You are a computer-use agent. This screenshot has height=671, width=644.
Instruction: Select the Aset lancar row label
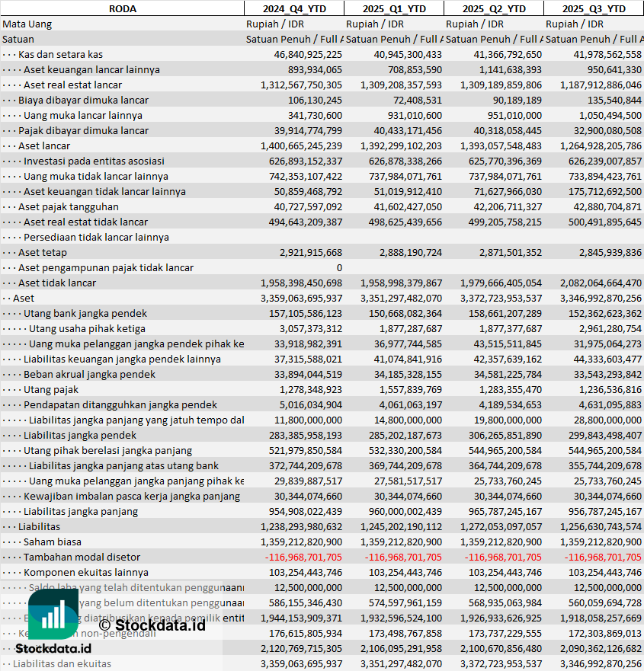point(44,145)
